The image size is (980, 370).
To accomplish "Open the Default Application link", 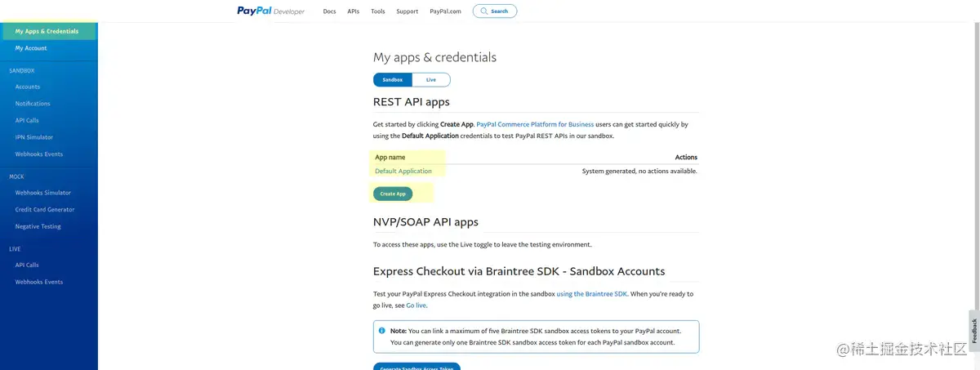I will 403,172.
